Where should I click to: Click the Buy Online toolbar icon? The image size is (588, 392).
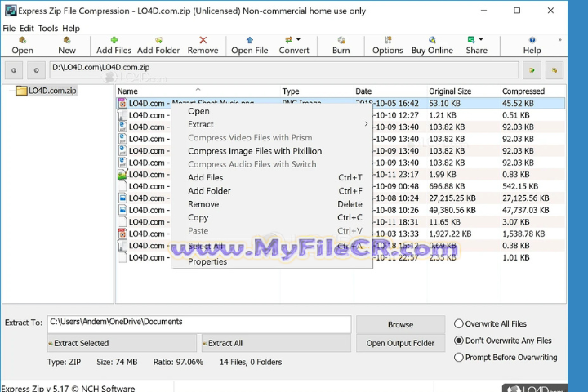pyautogui.click(x=432, y=46)
